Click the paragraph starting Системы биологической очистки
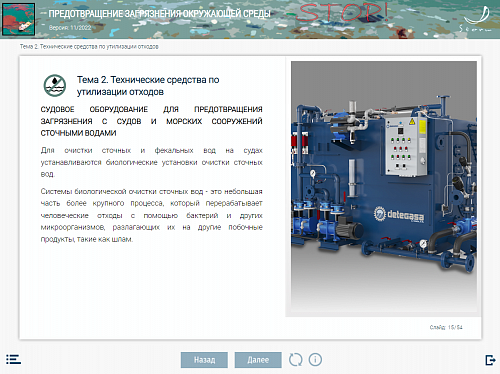The height and width of the screenshot is (374, 500). [x=152, y=215]
